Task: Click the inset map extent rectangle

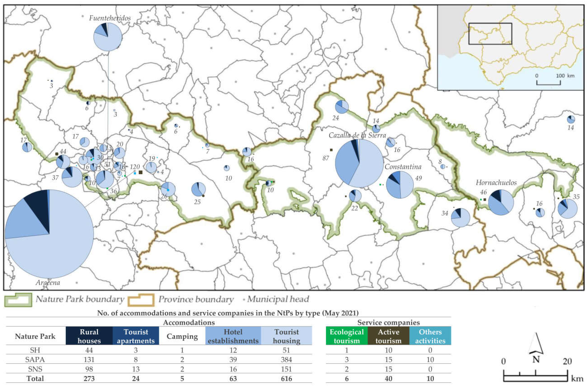Action: point(490,34)
